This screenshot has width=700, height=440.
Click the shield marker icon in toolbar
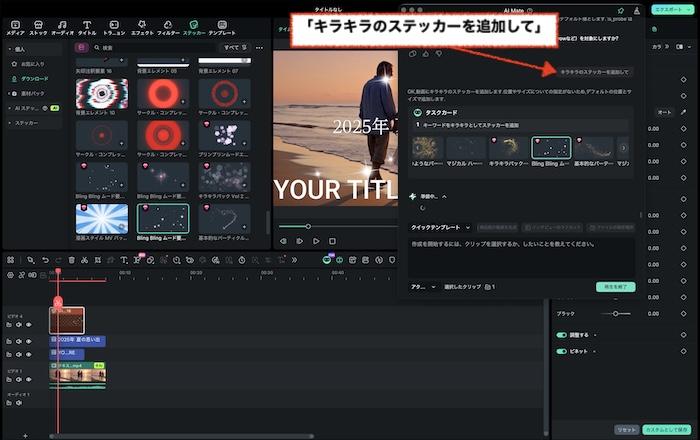[x=392, y=260]
